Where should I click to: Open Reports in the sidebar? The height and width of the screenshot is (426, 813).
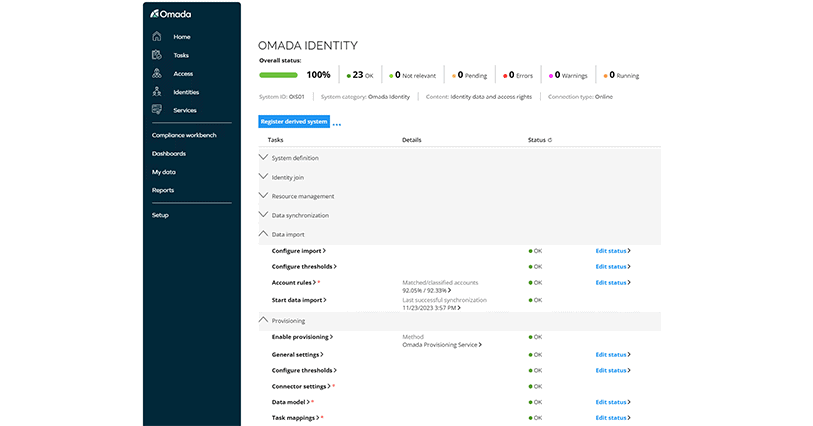click(163, 190)
